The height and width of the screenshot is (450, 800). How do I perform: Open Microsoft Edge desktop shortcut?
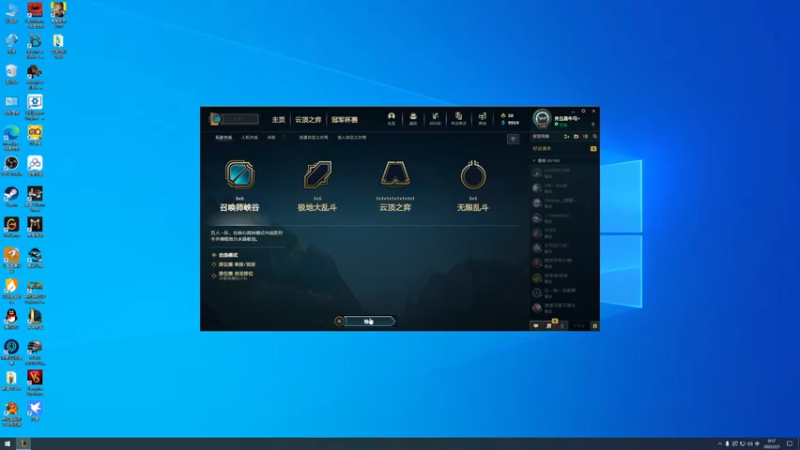click(x=11, y=137)
